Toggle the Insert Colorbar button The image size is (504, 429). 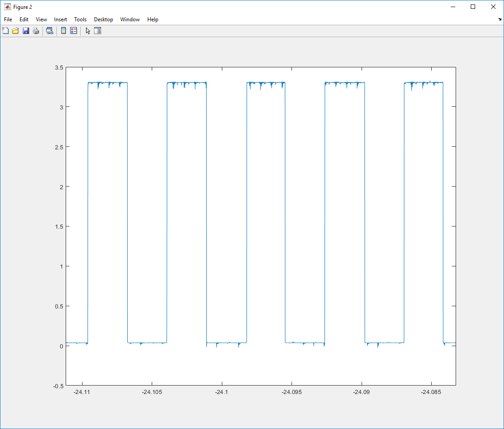pyautogui.click(x=63, y=31)
